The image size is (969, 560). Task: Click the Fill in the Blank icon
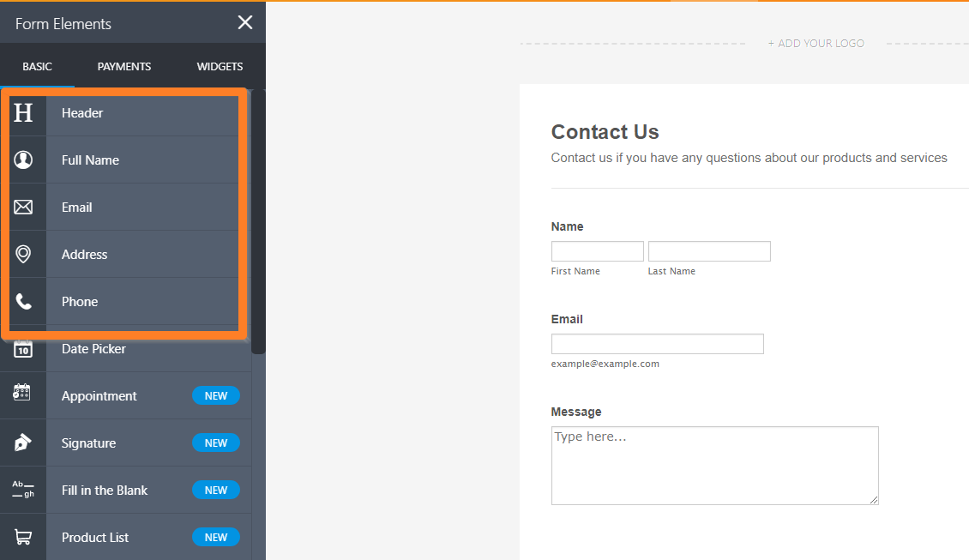23,490
